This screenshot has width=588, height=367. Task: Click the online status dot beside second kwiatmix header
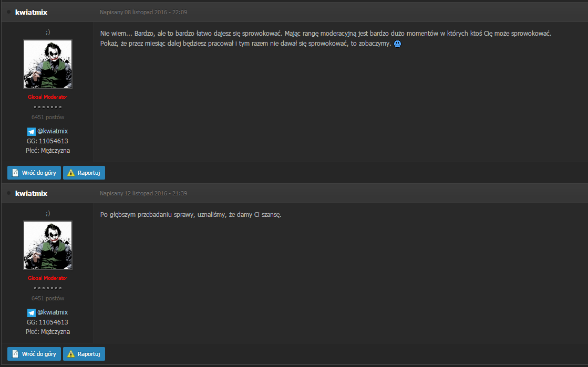coord(8,193)
